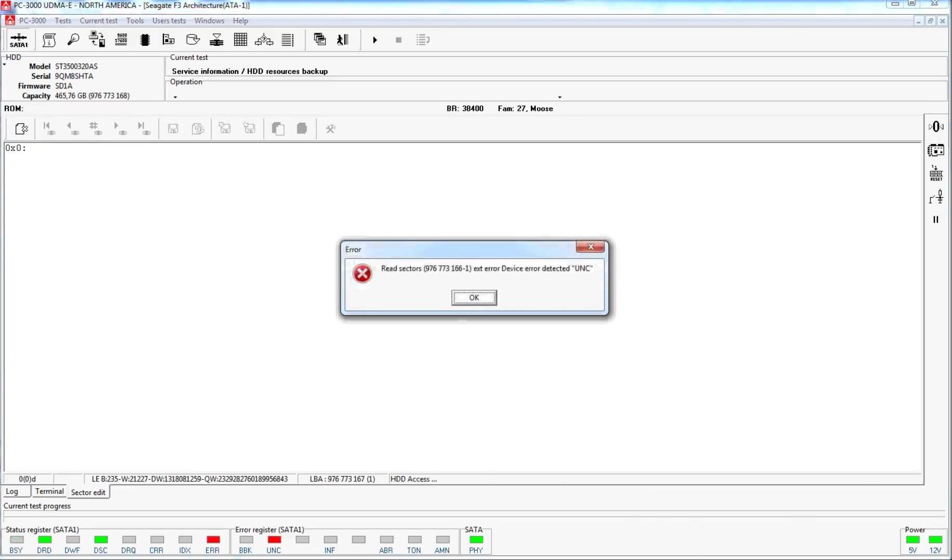Open the Tests menu
The image size is (952, 560).
(62, 21)
